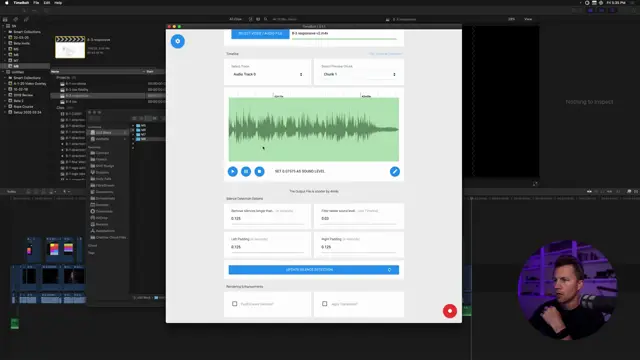Focus Remove silences longer than field
Screen dimensions: 640x360
(267, 219)
